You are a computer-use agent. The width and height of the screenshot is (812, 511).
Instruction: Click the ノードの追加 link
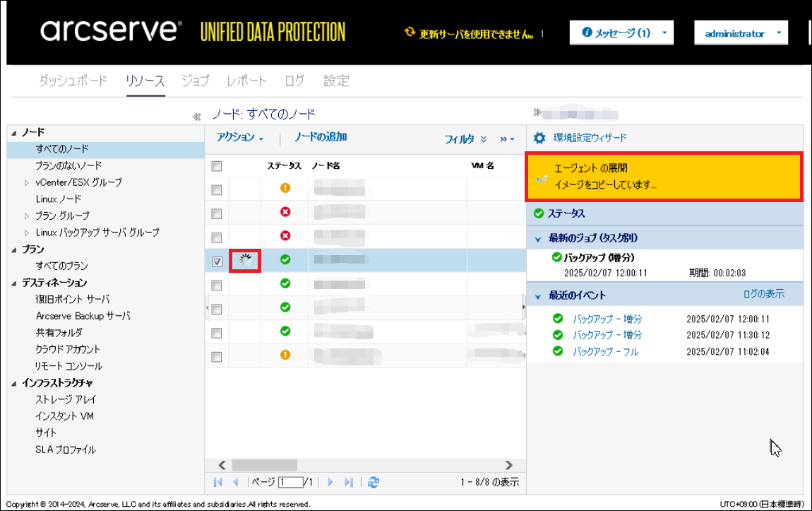(x=321, y=137)
